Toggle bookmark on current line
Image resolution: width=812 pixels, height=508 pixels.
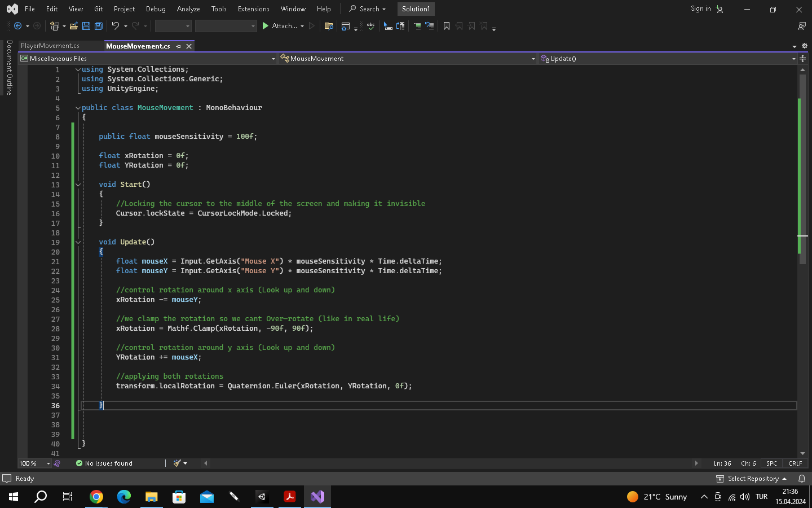pyautogui.click(x=447, y=26)
